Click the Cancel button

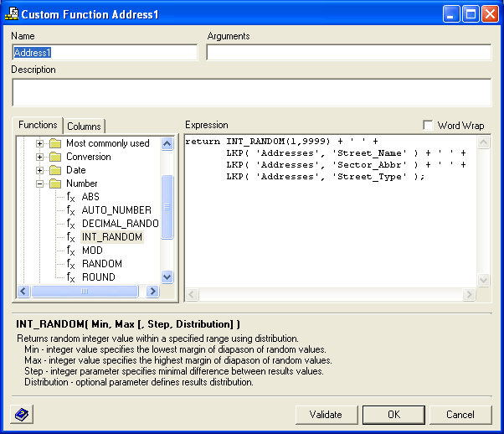pyautogui.click(x=460, y=414)
